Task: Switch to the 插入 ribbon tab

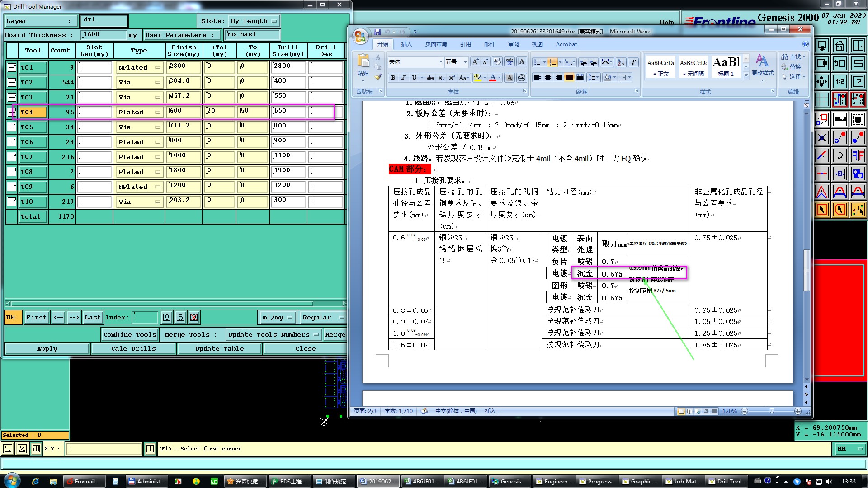Action: (x=406, y=44)
